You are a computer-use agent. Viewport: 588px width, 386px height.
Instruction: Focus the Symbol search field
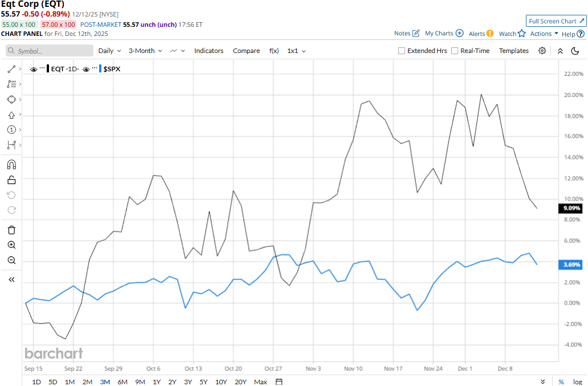[50, 51]
